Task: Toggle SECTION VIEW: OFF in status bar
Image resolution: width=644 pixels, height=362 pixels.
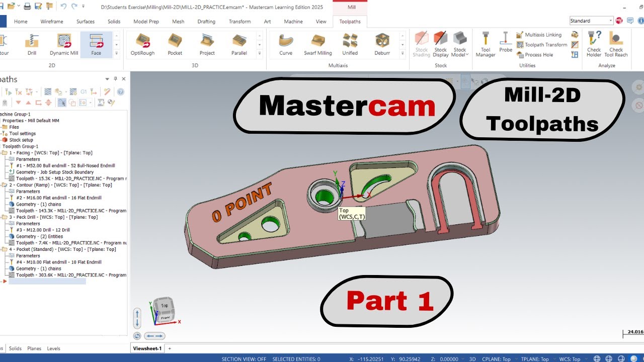Action: click(x=244, y=359)
